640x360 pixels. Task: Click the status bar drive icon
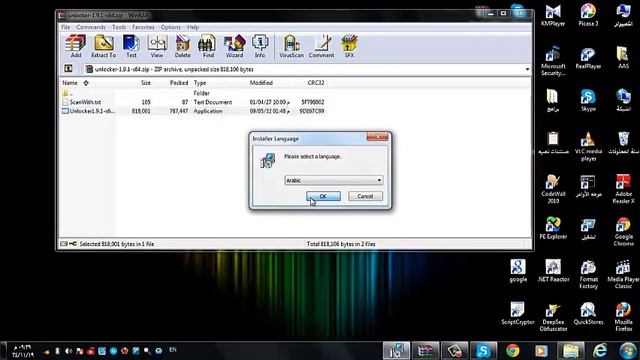tap(64, 244)
